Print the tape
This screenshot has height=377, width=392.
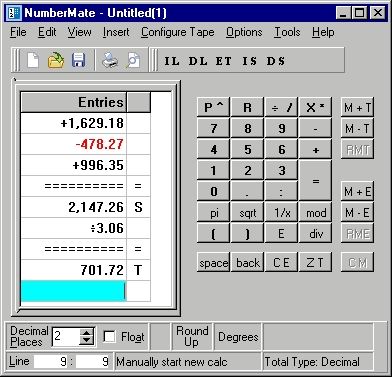tap(110, 61)
